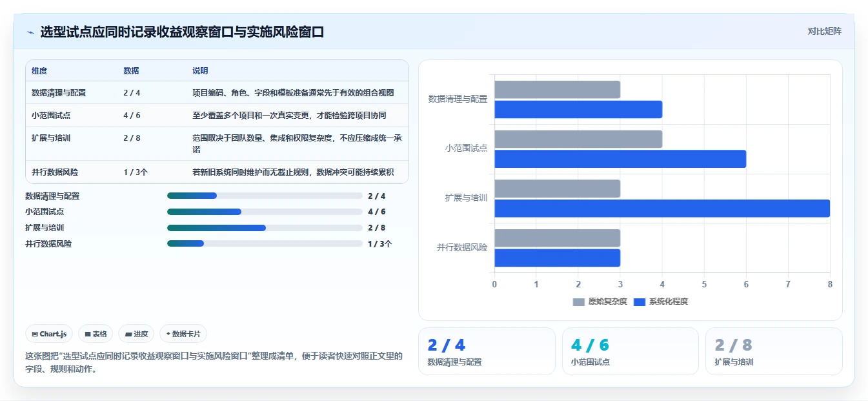The image size is (868, 401).
Task: Select the 并行数据风险 cell in the table
Action: pos(55,172)
